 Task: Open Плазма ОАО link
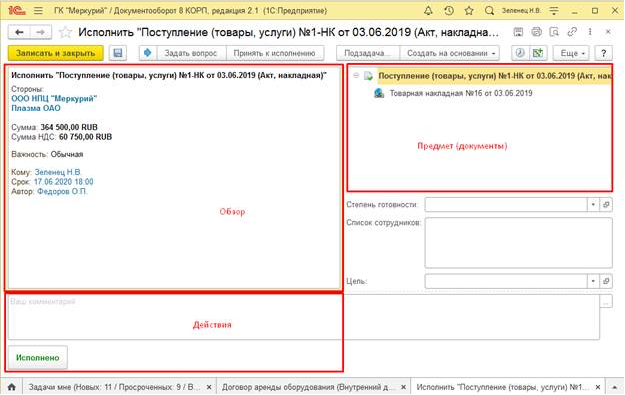click(36, 108)
